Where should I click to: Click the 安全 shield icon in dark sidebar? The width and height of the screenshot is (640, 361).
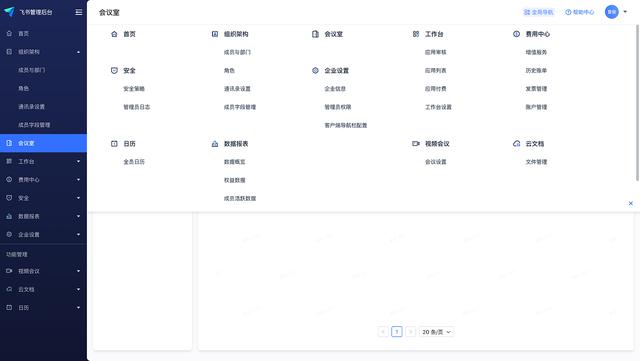(9, 198)
